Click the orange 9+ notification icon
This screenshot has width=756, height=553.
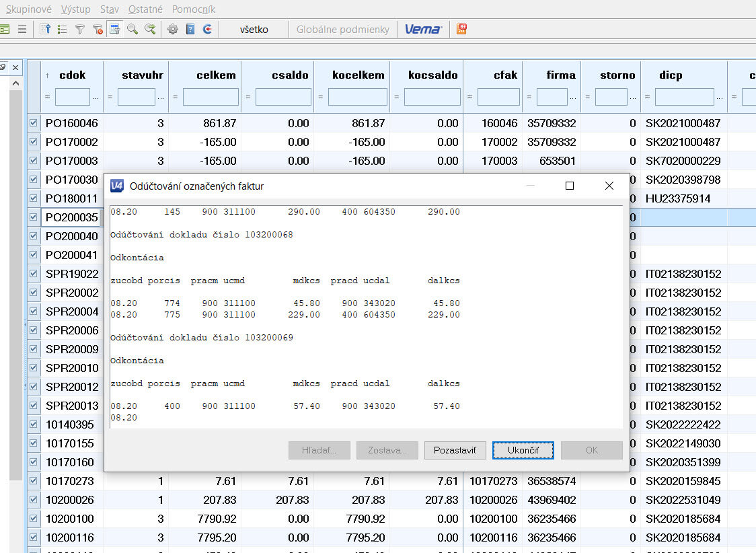461,29
